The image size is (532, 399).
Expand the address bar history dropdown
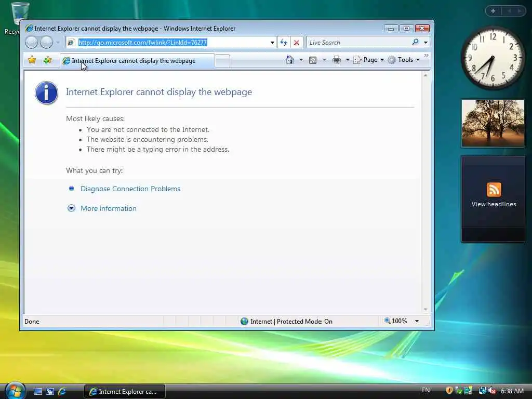(x=272, y=43)
